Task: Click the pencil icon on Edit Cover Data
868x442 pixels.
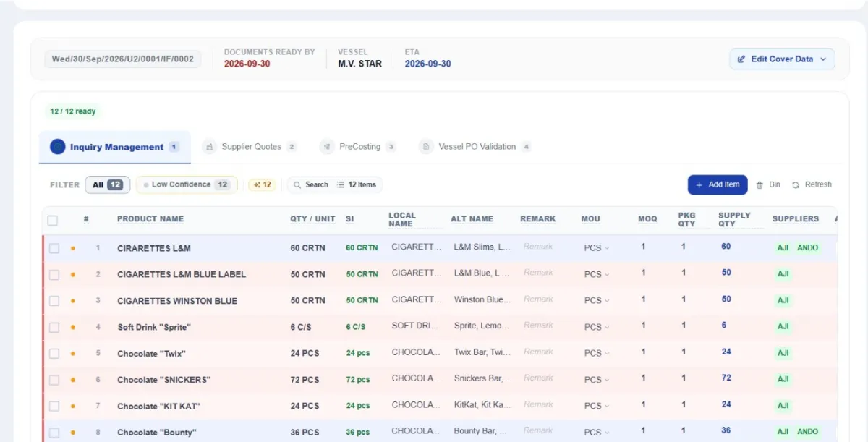Action: [741, 59]
